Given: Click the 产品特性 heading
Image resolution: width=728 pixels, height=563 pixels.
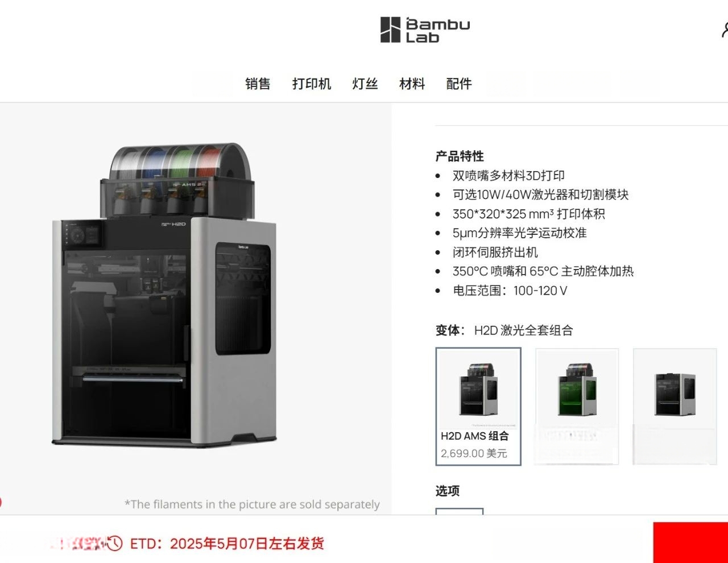Looking at the screenshot, I should [x=460, y=156].
